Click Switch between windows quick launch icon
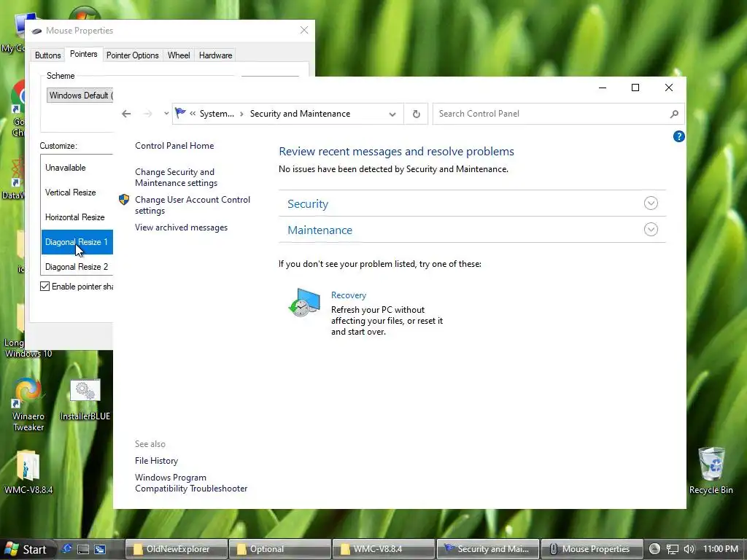 [x=100, y=549]
